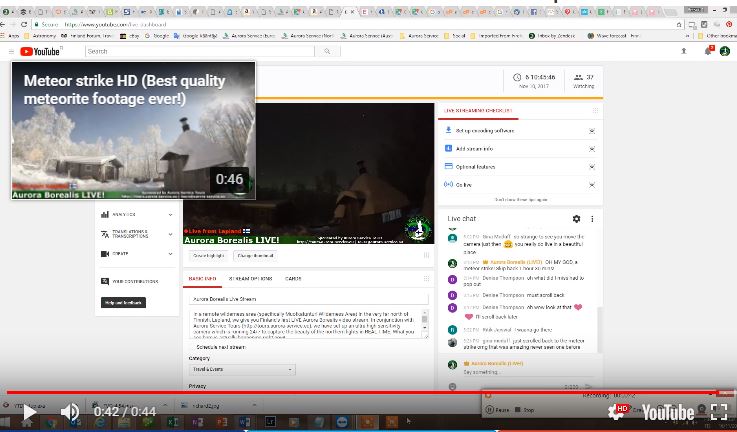Screen dimensions: 737x432
Task: Mute the video with the speaker icon
Action: click(69, 412)
